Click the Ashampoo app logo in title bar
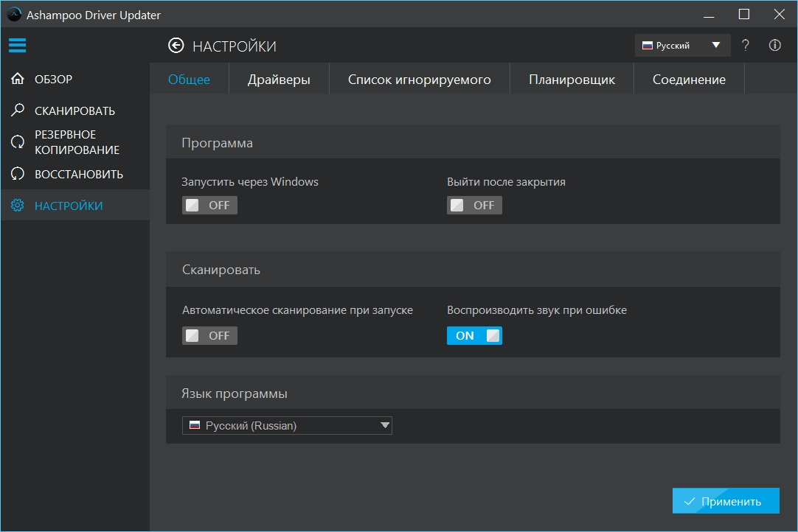 point(14,14)
